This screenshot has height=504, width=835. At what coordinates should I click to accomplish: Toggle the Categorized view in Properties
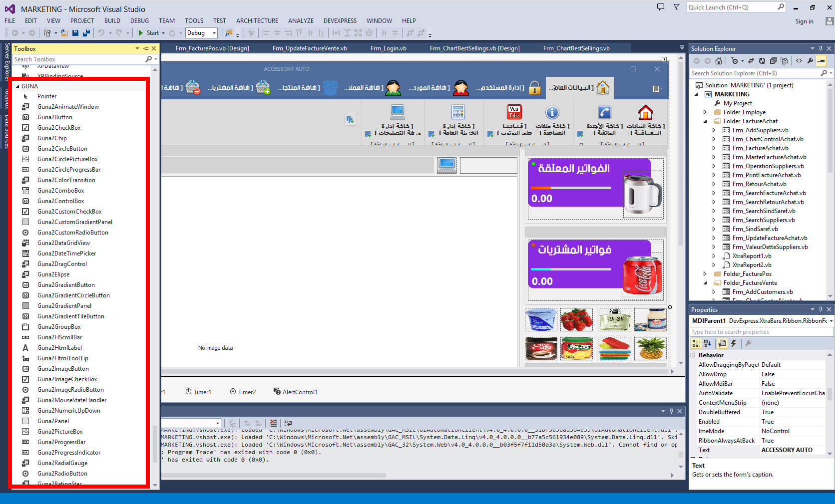[x=696, y=343]
